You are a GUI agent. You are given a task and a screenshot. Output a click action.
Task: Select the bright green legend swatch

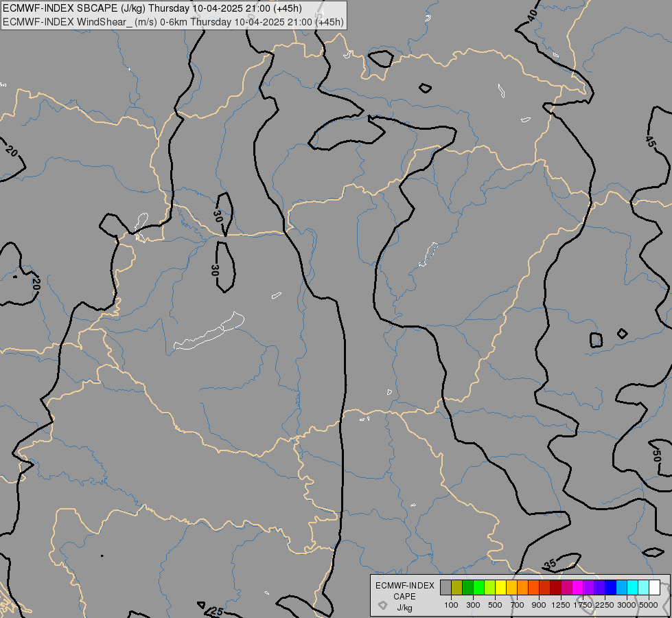pos(478,588)
